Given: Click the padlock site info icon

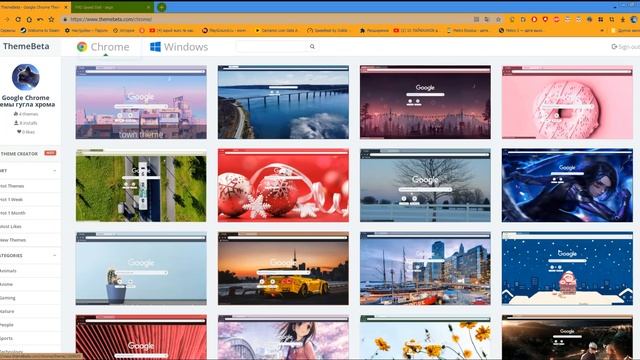Looking at the screenshot, I should click(x=64, y=19).
